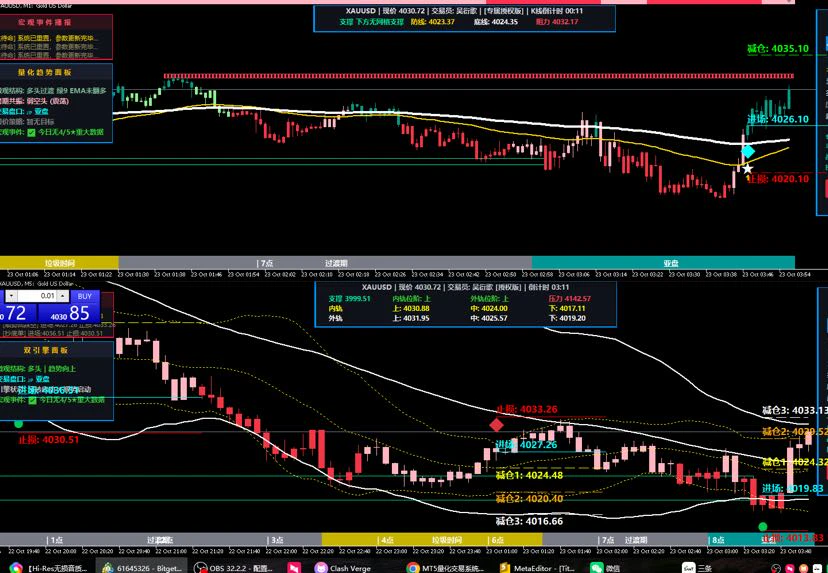Click the pink app icon left of Clash Verge

click(x=294, y=568)
